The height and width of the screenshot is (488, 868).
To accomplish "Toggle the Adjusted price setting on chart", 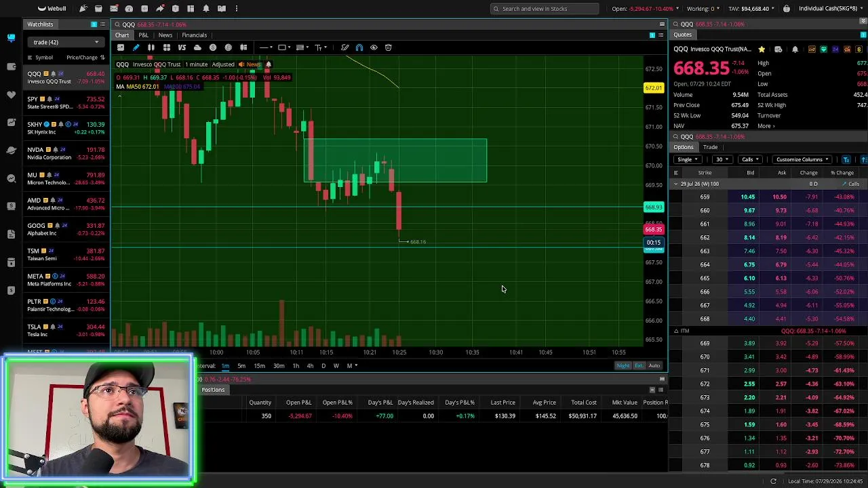I will [223, 64].
